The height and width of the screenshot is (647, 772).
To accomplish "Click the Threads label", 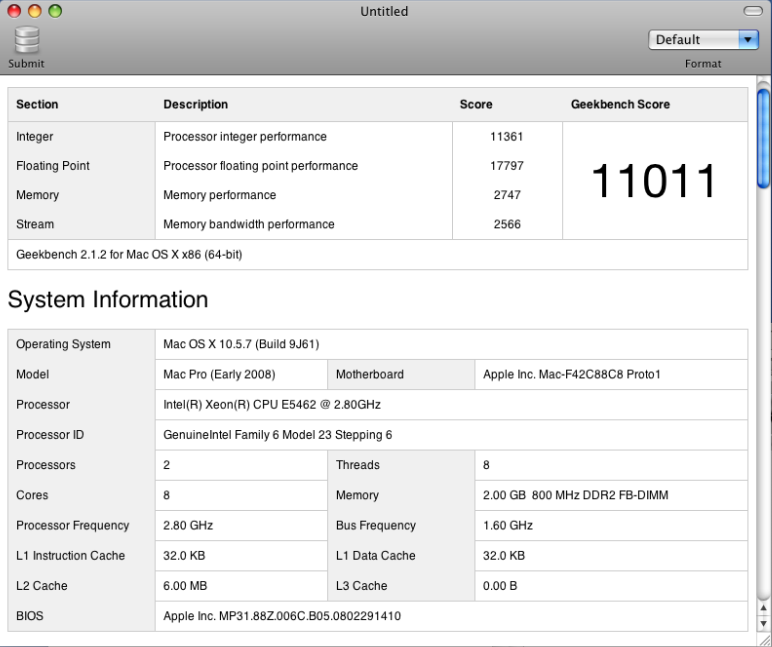I will (357, 465).
